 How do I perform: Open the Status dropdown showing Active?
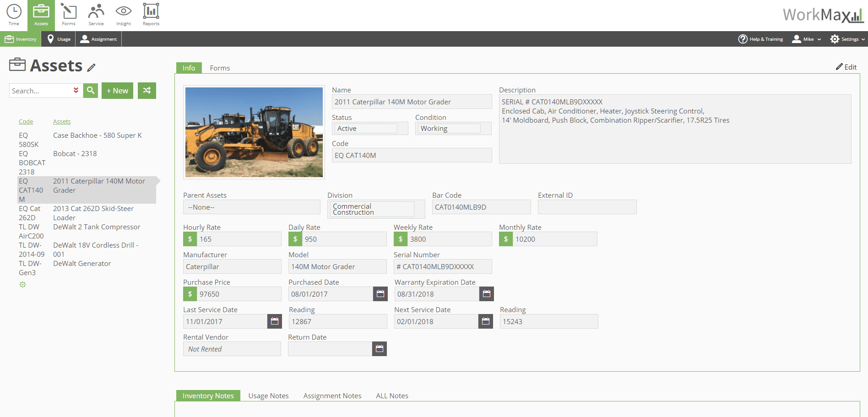(x=369, y=128)
